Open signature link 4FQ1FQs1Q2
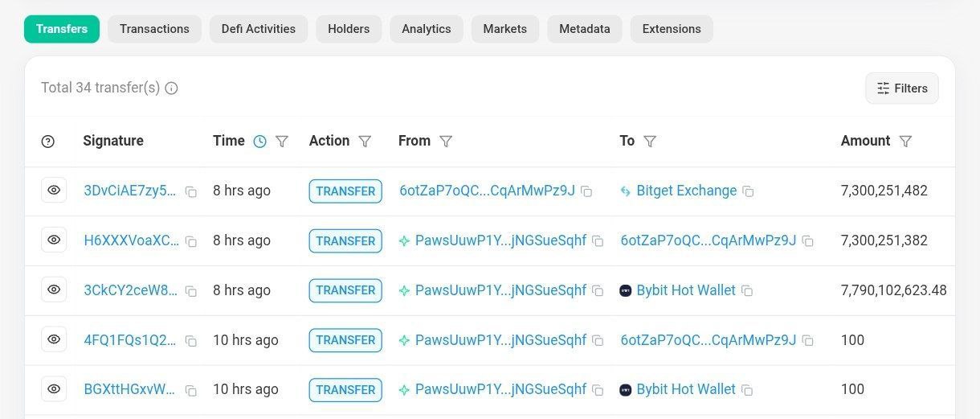The width and height of the screenshot is (980, 419). tap(130, 340)
